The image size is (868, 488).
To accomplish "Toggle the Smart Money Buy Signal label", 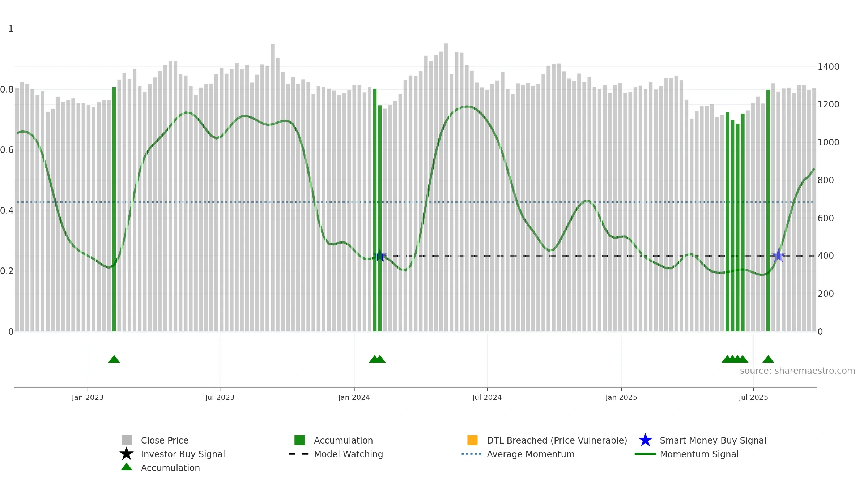I will (713, 440).
